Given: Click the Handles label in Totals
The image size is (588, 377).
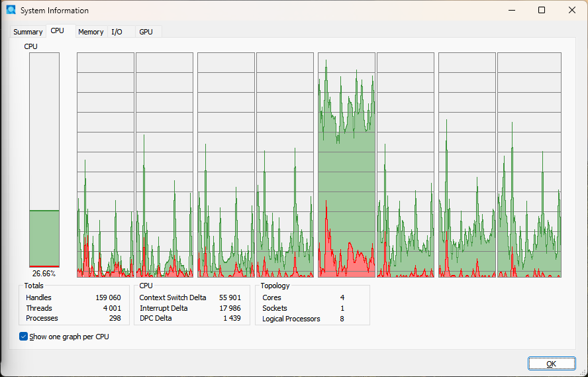Looking at the screenshot, I should pos(38,297).
